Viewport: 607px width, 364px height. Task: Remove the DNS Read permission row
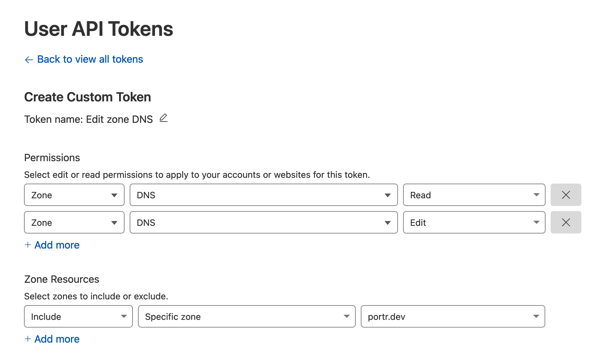point(566,195)
